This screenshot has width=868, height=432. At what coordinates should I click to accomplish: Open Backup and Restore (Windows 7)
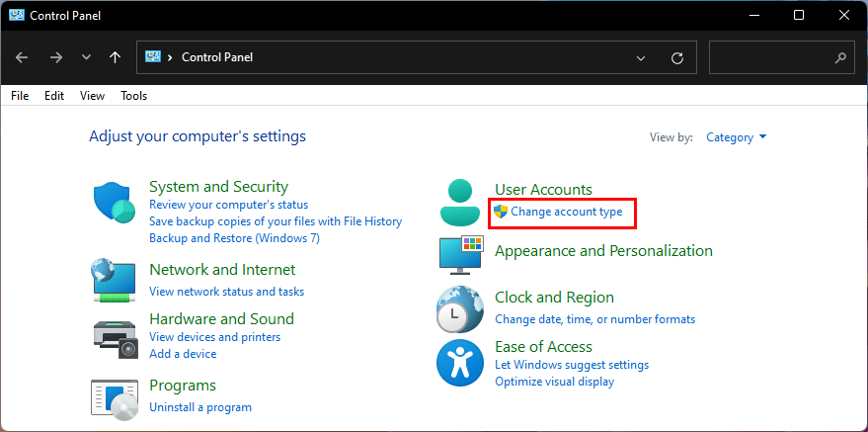pyautogui.click(x=235, y=238)
